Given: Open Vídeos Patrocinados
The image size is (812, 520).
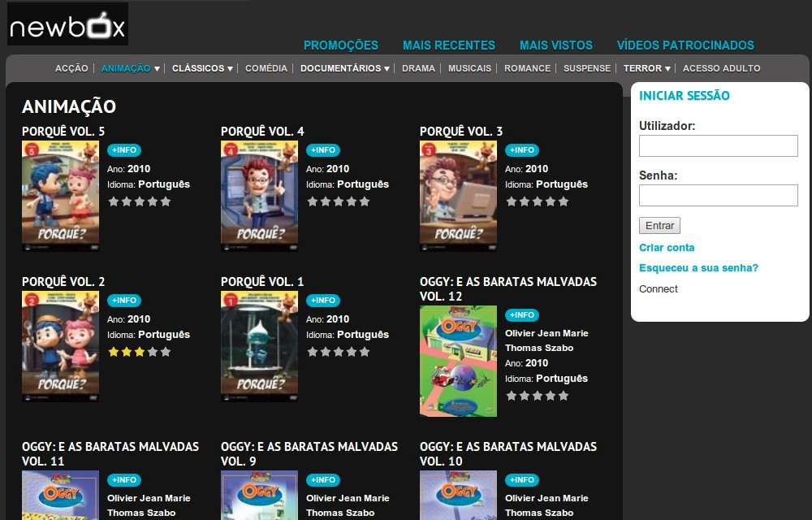Looking at the screenshot, I should (x=685, y=45).
